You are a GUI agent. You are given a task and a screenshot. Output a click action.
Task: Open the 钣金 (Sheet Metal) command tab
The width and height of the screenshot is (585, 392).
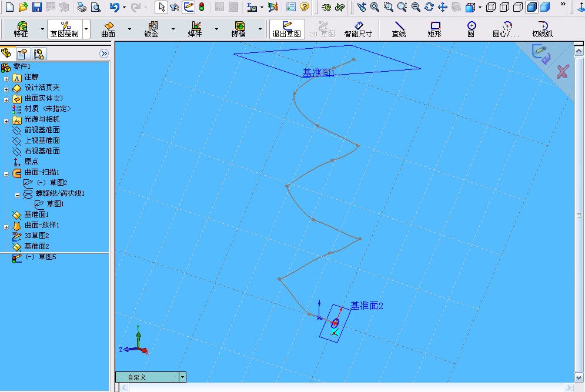(x=152, y=29)
